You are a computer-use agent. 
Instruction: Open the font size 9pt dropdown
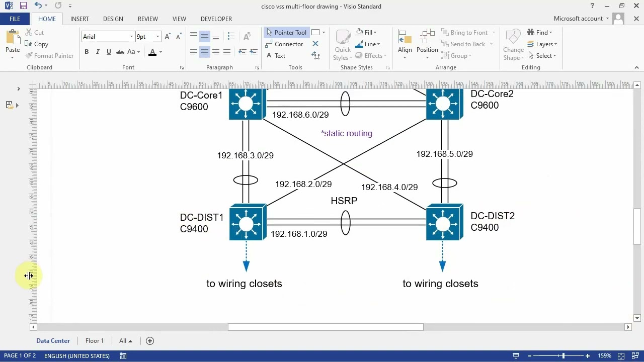tap(157, 37)
